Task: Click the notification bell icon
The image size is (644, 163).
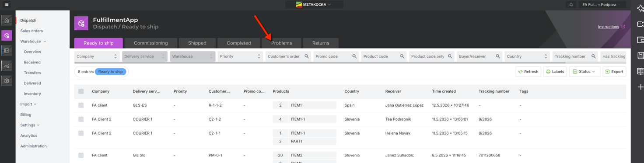Action: click(571, 5)
